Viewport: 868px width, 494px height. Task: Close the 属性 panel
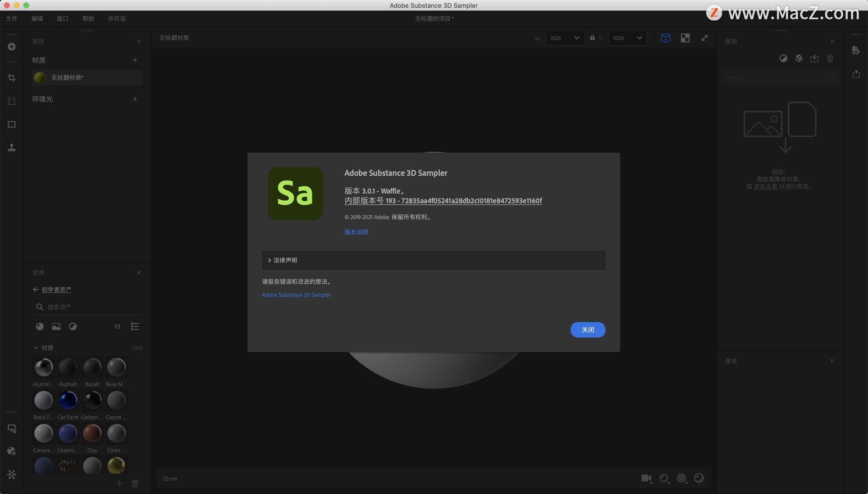[x=832, y=361]
